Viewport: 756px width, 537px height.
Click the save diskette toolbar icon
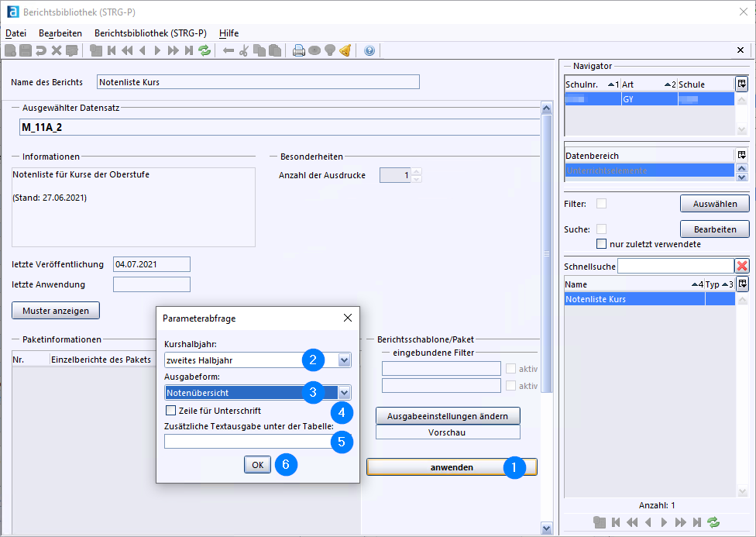pos(26,50)
